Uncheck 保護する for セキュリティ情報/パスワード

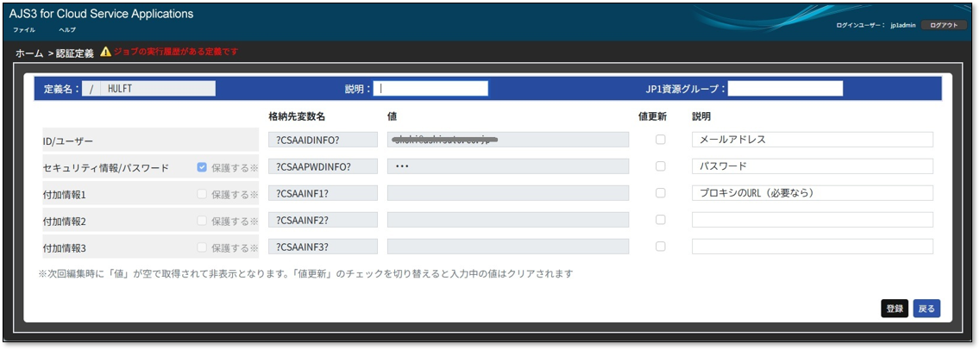point(202,167)
